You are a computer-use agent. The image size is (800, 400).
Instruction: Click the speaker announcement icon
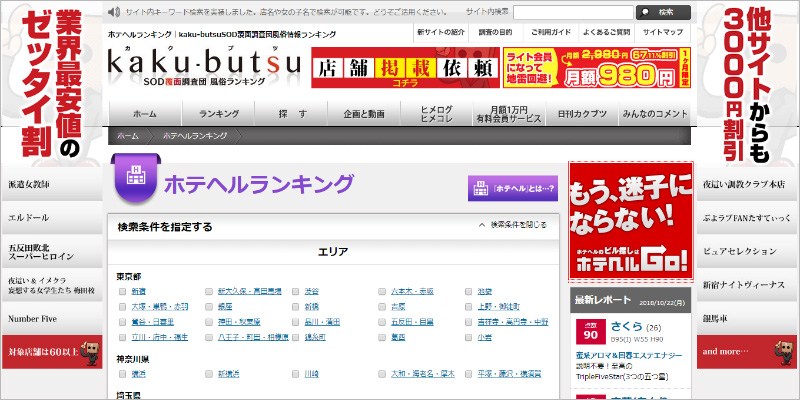[x=115, y=12]
